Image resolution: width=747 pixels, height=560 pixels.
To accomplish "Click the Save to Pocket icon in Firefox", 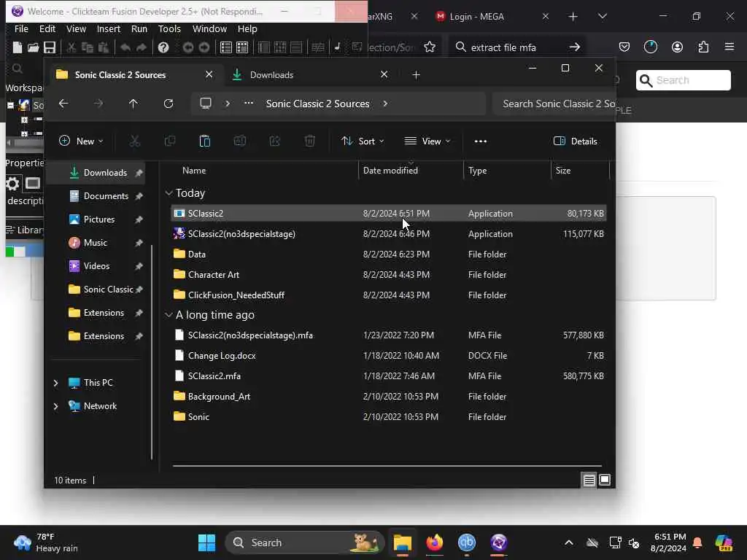I will click(x=624, y=47).
